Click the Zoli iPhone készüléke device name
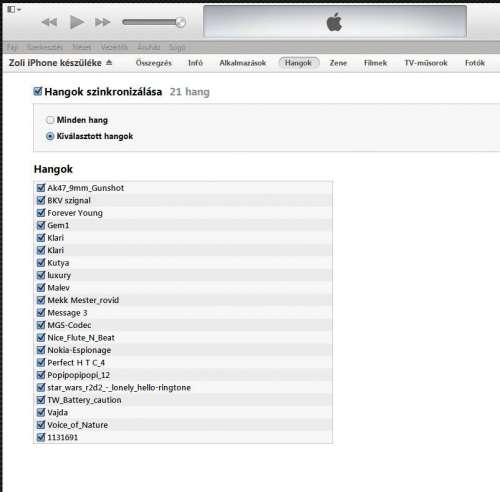Viewport: 500px width, 492px height. click(55, 63)
